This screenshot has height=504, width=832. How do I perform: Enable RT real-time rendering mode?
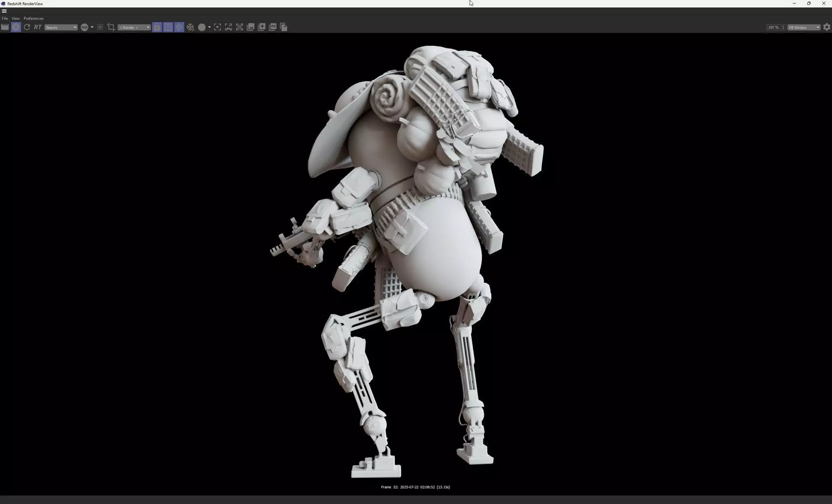click(x=38, y=27)
